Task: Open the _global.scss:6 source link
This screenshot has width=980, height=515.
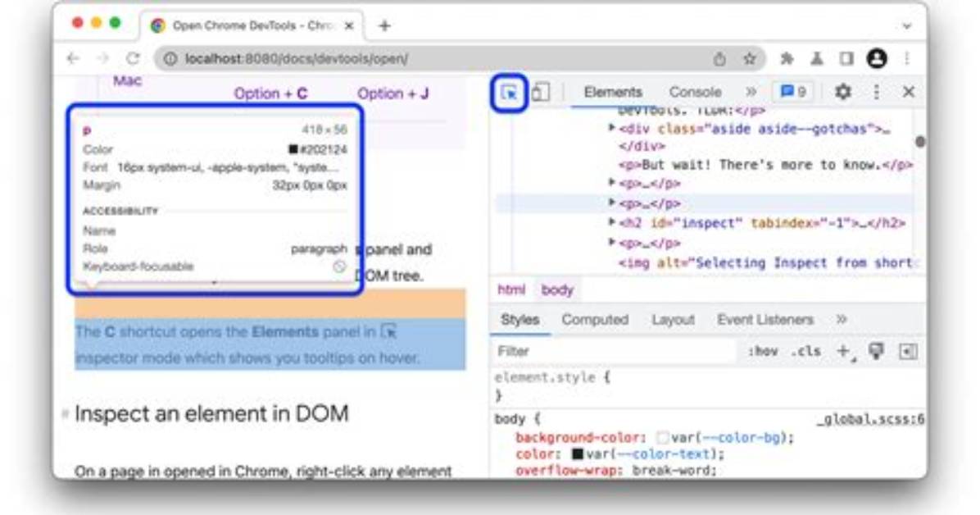Action: 870,419
